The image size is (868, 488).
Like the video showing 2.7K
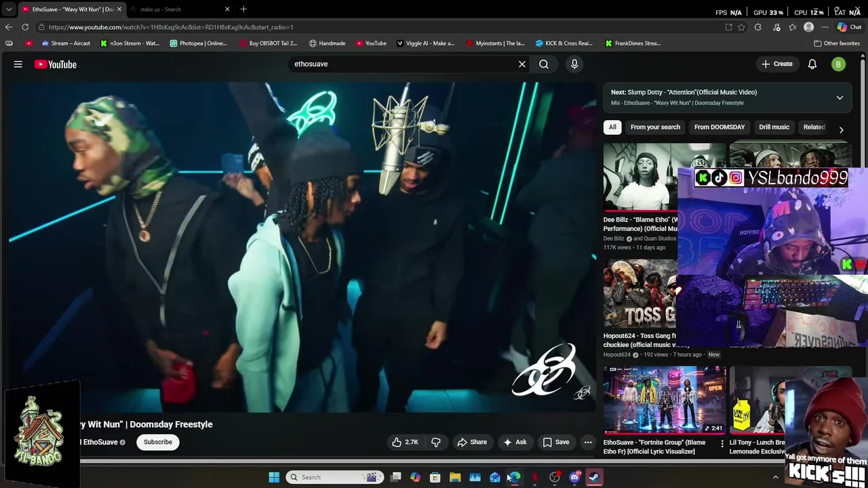(405, 442)
